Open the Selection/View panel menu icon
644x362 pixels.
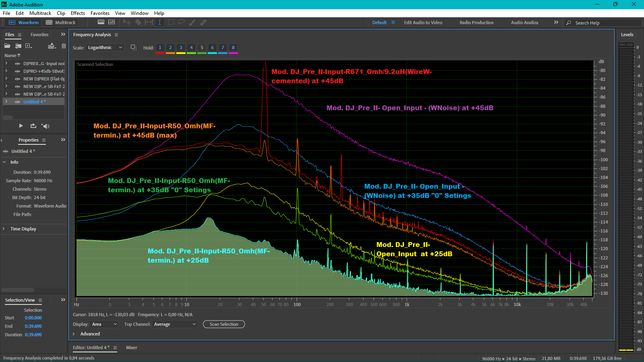coord(40,300)
